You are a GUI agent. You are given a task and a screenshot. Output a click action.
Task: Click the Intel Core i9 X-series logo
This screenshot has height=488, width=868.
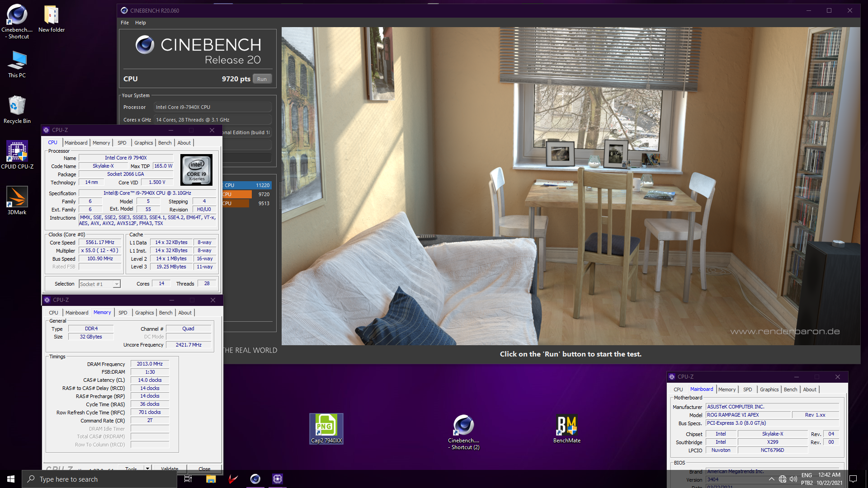pos(196,170)
